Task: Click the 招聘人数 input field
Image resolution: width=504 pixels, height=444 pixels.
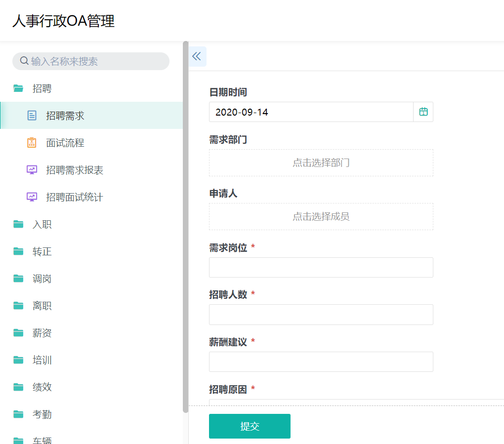Action: pyautogui.click(x=321, y=314)
